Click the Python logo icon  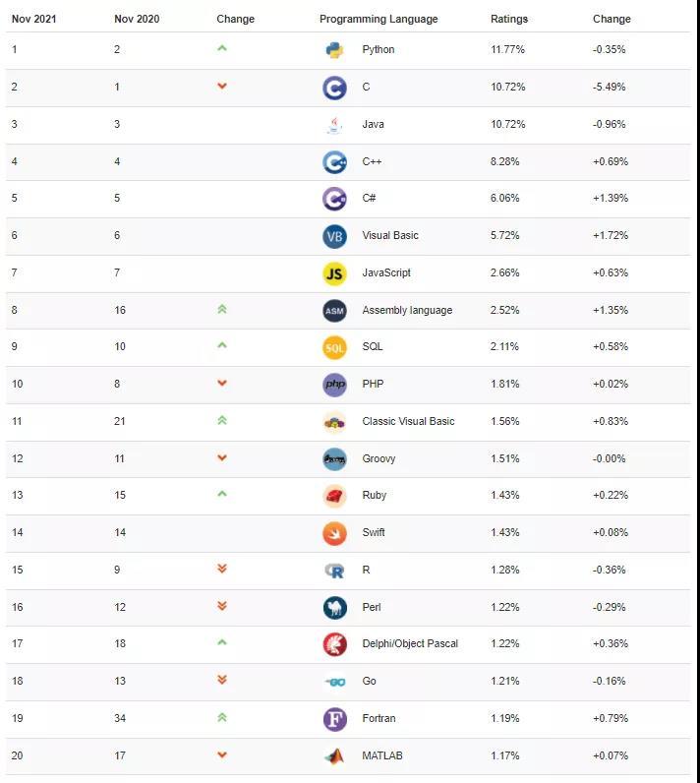click(x=334, y=50)
